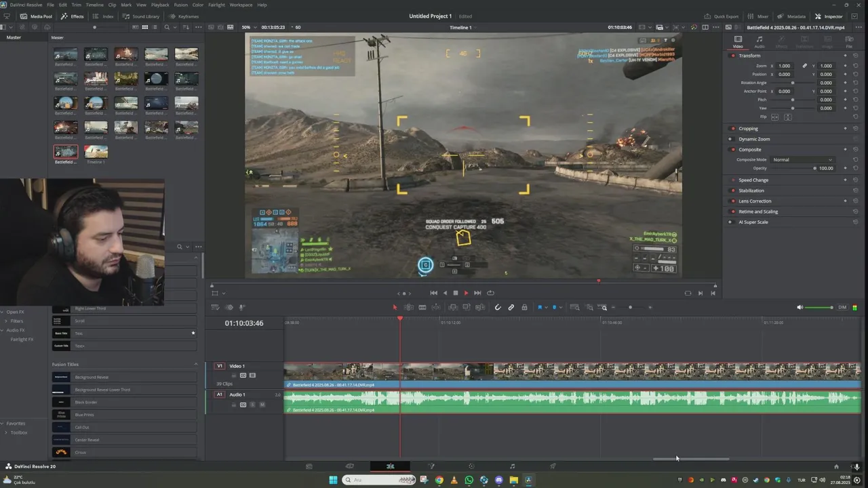Open the Mixer panel
The width and height of the screenshot is (868, 488).
click(758, 16)
